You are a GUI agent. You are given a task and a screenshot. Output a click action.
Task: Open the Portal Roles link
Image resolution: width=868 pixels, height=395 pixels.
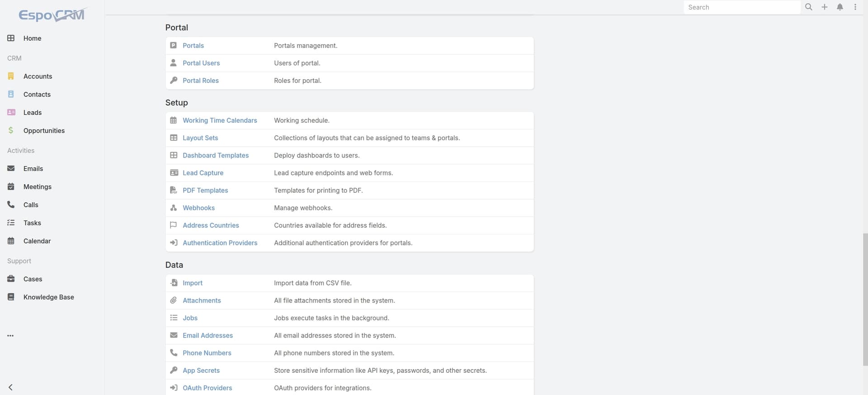(x=201, y=81)
